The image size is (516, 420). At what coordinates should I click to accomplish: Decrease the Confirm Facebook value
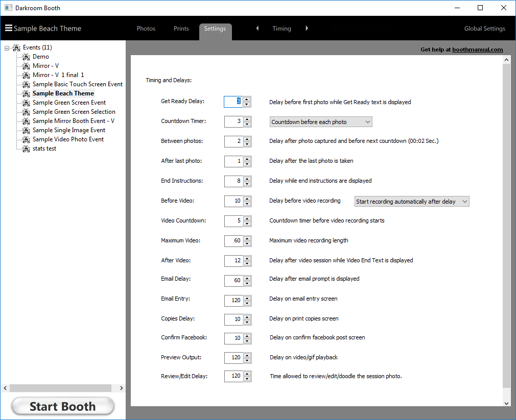247,341
